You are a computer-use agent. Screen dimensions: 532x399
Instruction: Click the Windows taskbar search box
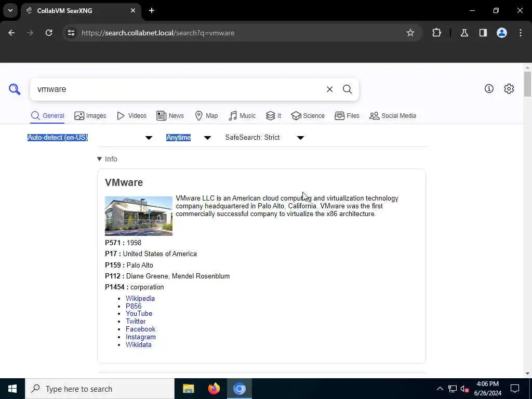[x=100, y=389]
